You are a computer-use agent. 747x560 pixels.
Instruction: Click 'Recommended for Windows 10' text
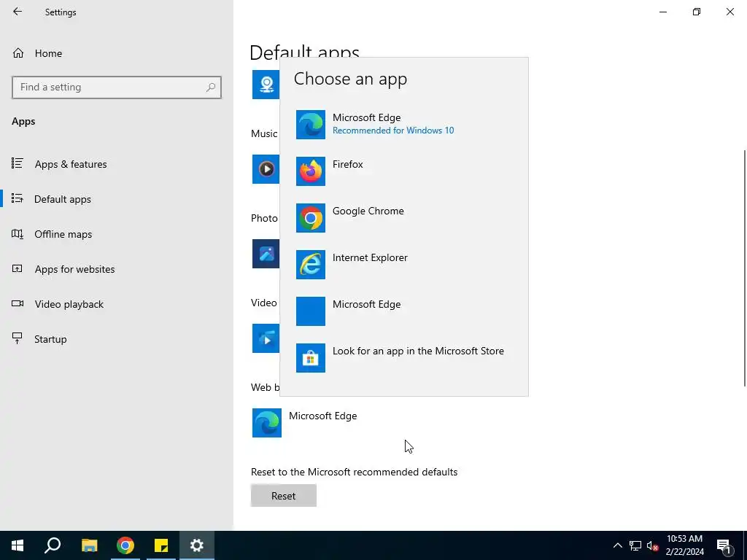[x=393, y=131]
